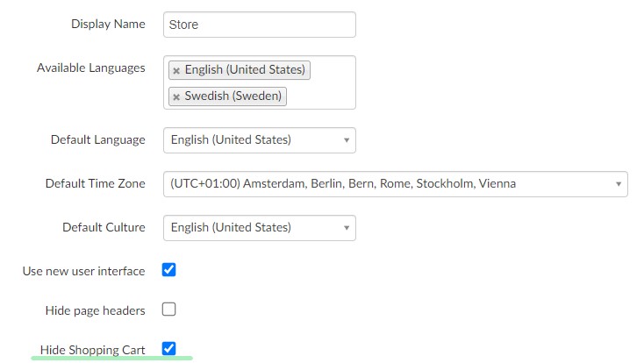The image size is (644, 363).
Task: Click the "Available Languages" label
Action: pyautogui.click(x=91, y=68)
